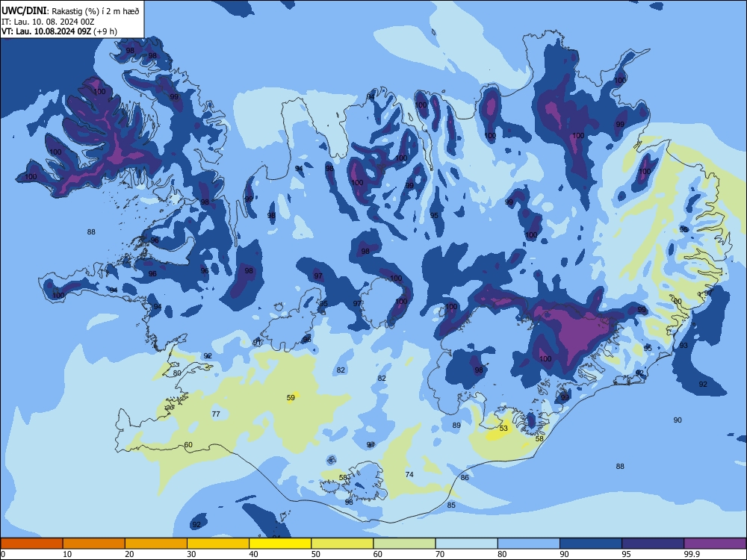Screen dimensions: 747x560
Task: Click the '99.9' label on the legend scale
Action: pos(691,554)
